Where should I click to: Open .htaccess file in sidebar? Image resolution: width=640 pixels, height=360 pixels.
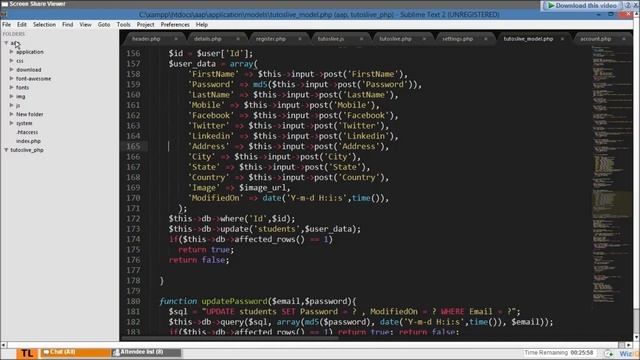pos(27,132)
